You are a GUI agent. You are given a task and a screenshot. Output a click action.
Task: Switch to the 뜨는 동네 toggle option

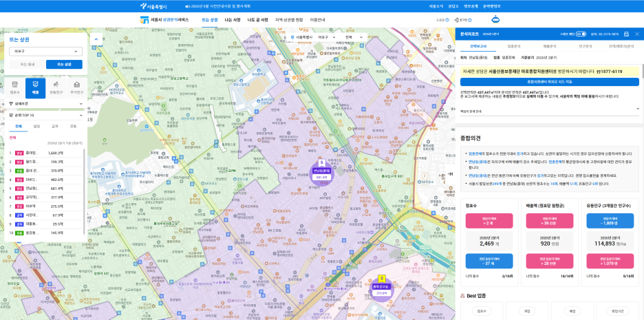tap(27, 65)
